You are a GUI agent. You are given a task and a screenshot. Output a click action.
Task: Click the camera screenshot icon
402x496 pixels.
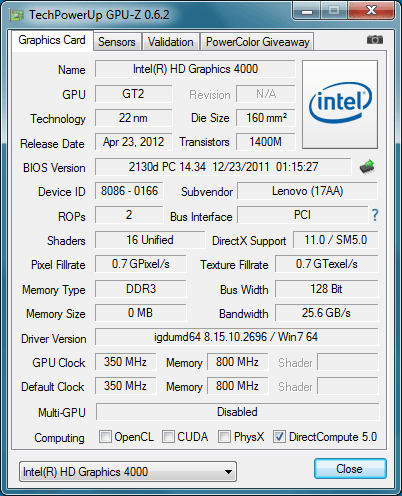pos(375,40)
